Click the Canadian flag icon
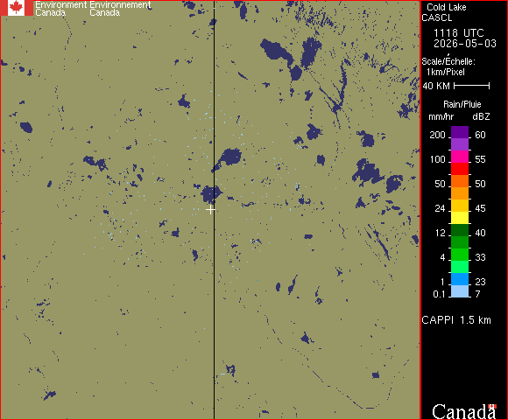 [17, 8]
